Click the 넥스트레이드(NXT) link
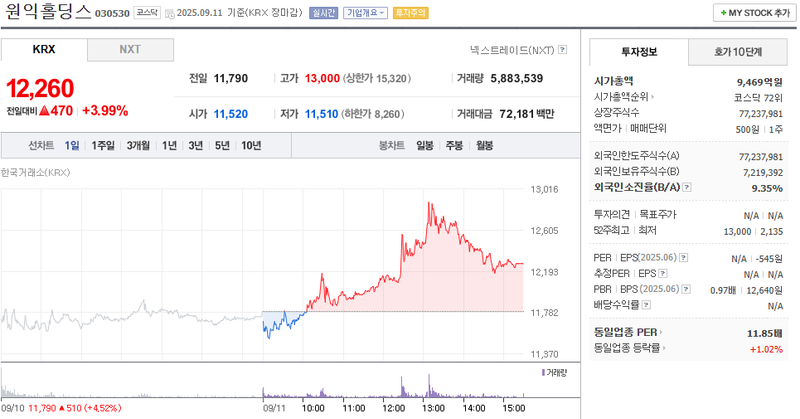Screen dimensions: 800x419 click(x=512, y=50)
